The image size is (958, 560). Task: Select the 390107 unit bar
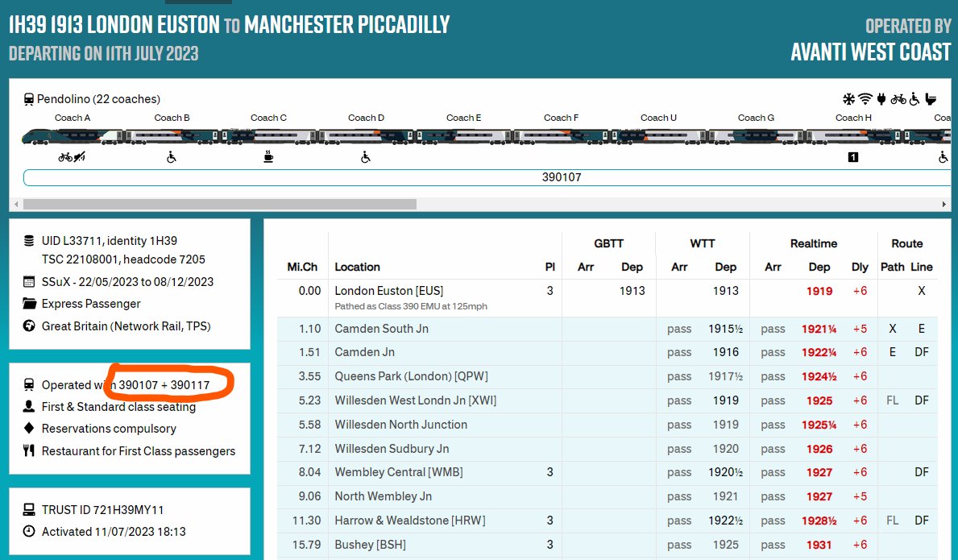(x=487, y=177)
